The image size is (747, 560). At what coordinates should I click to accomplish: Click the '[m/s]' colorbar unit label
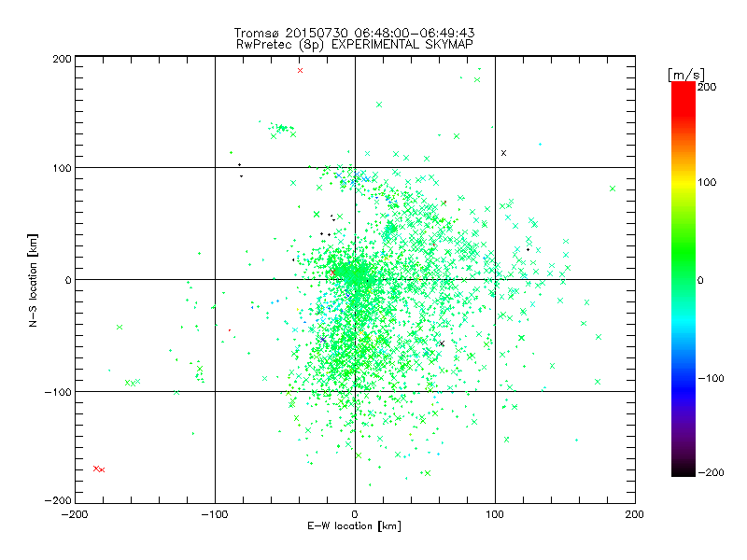click(686, 75)
